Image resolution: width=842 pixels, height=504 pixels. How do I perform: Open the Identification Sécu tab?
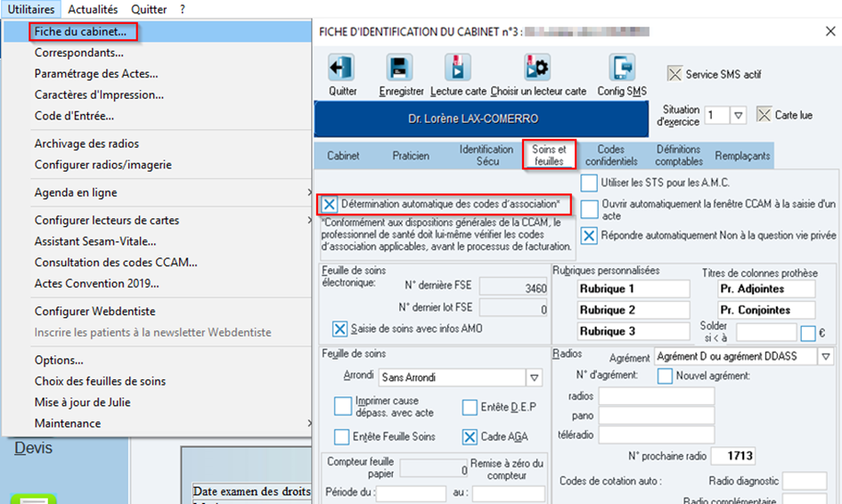point(486,155)
